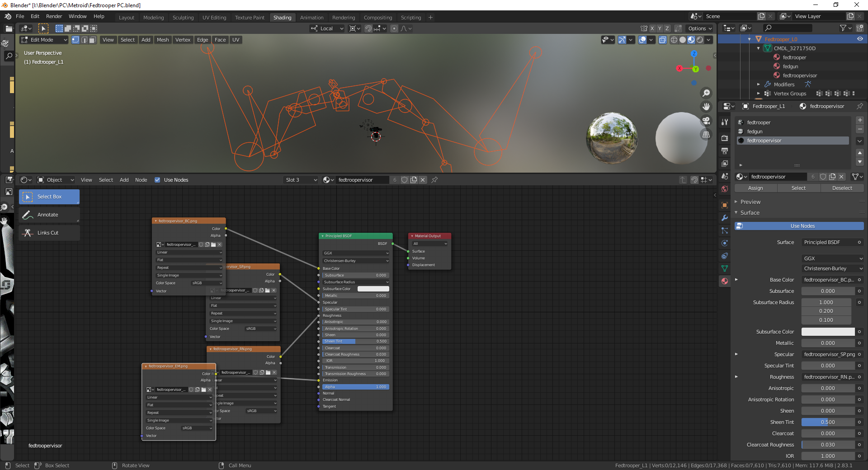Screen dimensions: 868x470
Task: Move material slot up arrow
Action: click(860, 153)
